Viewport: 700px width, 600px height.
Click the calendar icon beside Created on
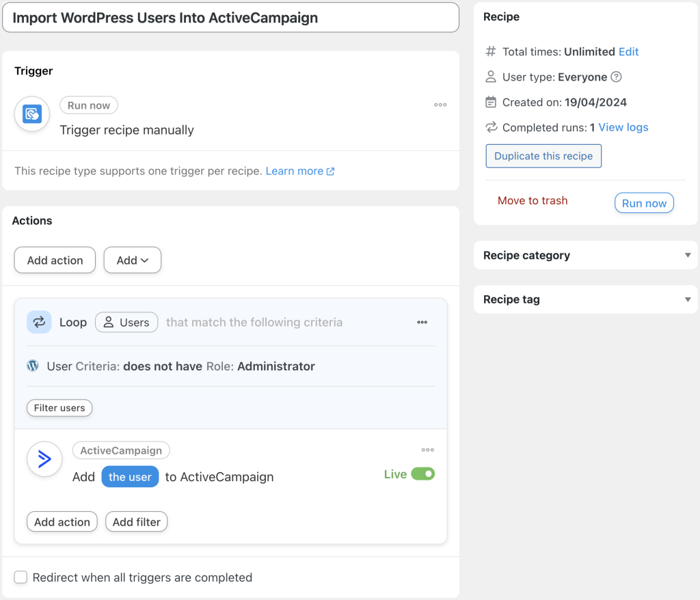491,102
